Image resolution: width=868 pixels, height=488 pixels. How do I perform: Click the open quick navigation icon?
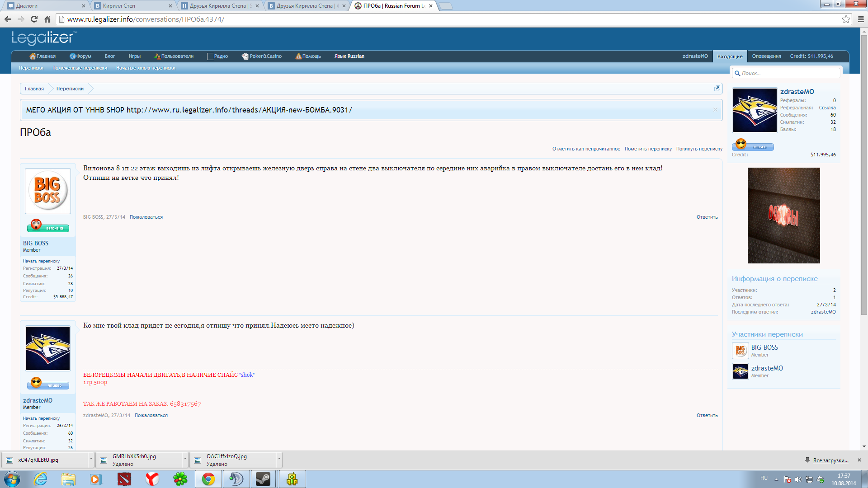717,89
